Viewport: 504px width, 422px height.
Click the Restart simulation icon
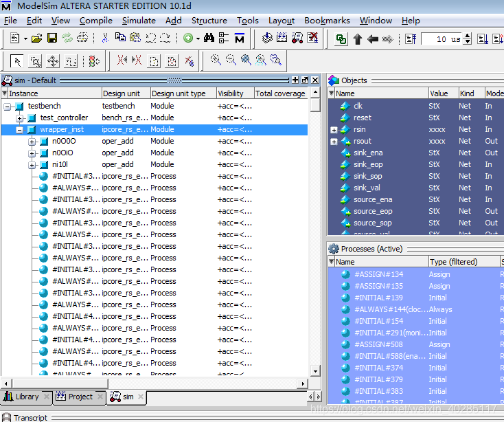(x=411, y=39)
